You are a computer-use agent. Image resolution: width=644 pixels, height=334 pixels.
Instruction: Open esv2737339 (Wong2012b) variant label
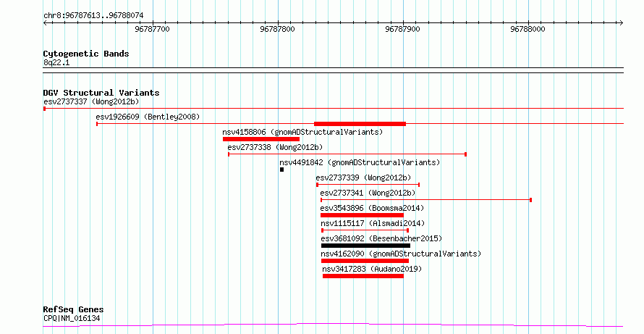click(363, 178)
